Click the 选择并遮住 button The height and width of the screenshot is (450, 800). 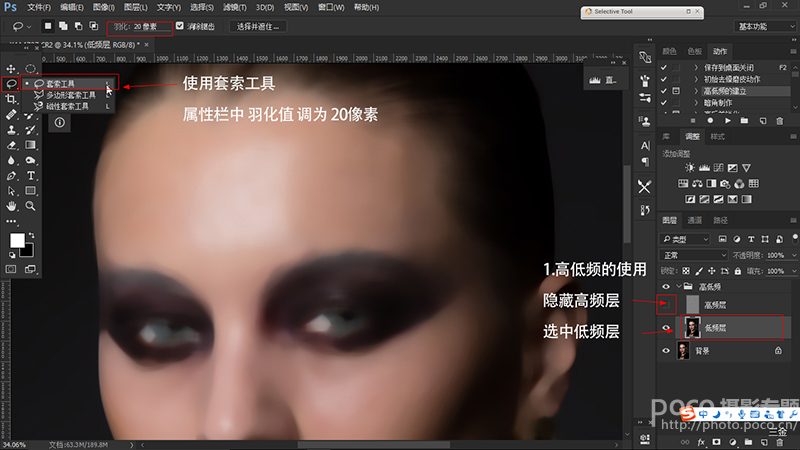[x=258, y=26]
